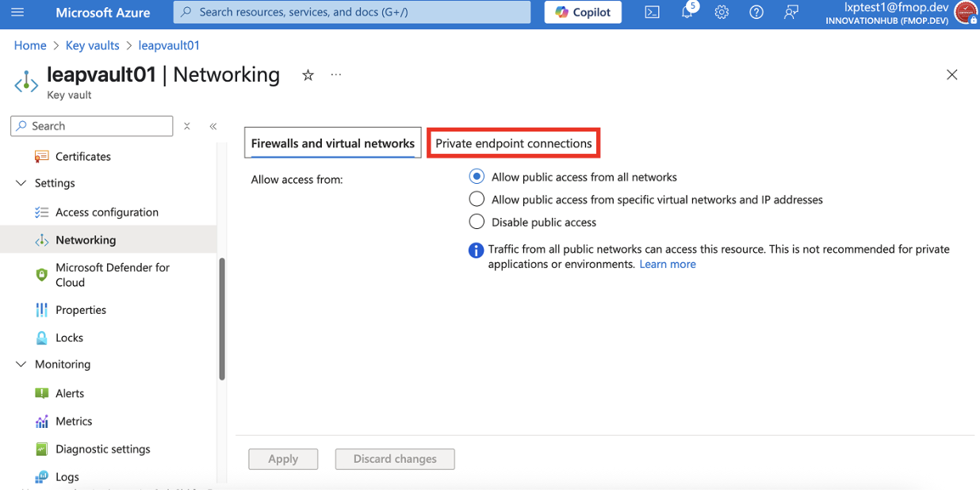Clear the sidebar search with the X icon
This screenshot has width=980, height=504.
[187, 126]
